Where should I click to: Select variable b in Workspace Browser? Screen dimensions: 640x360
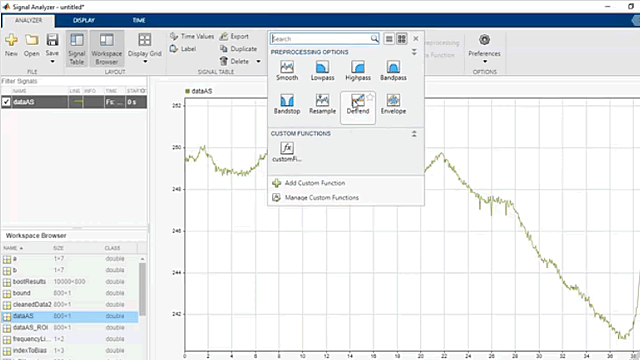coord(70,270)
